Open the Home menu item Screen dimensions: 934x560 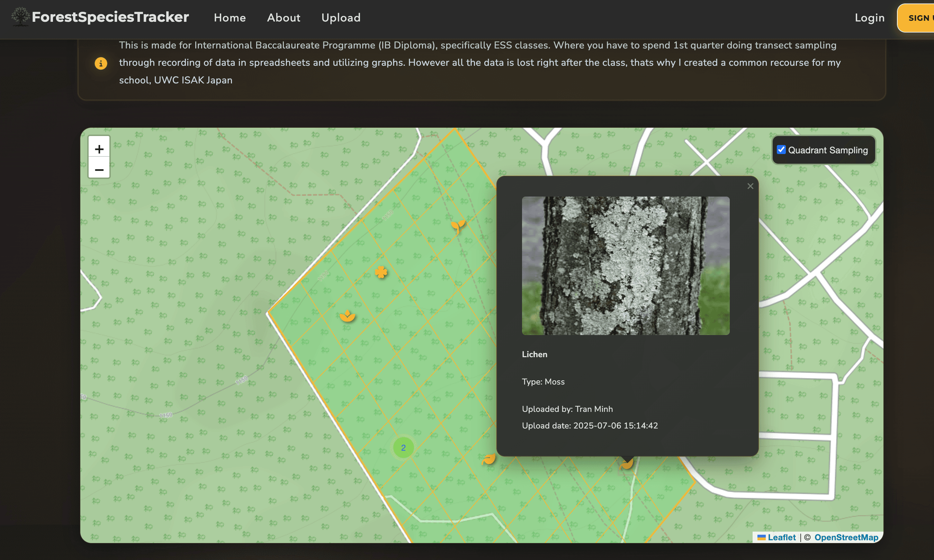coord(230,17)
